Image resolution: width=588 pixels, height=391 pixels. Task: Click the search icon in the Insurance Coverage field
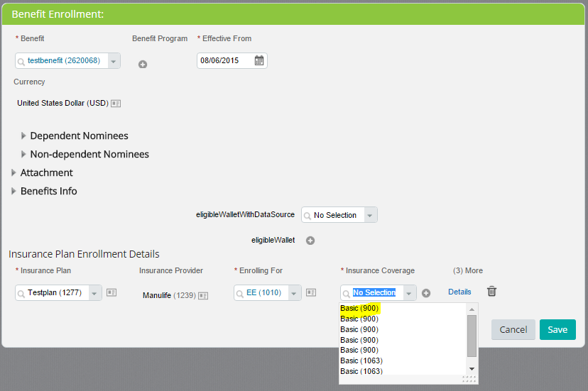coord(347,294)
